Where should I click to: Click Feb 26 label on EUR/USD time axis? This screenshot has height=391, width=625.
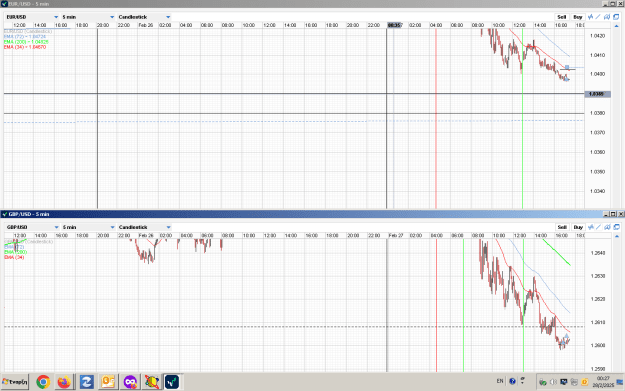[x=145, y=25]
